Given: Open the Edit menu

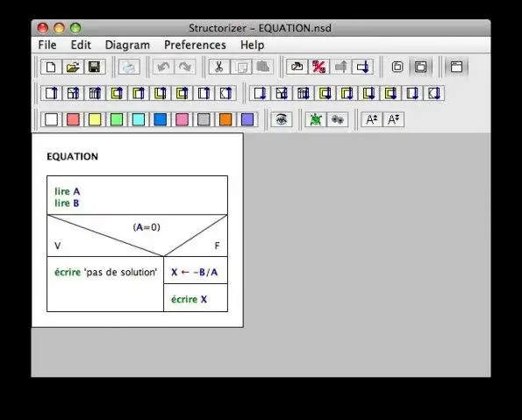Looking at the screenshot, I should (x=81, y=45).
